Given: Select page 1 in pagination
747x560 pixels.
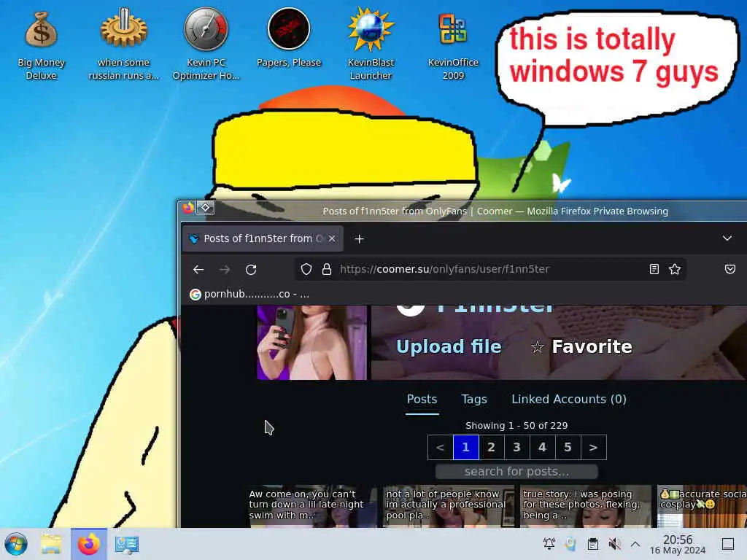Looking at the screenshot, I should pyautogui.click(x=466, y=447).
